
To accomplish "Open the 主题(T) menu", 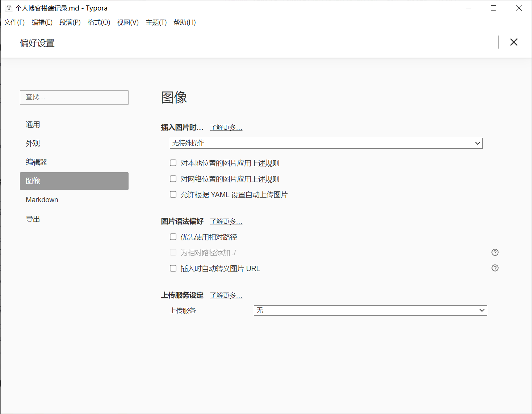I will (156, 22).
